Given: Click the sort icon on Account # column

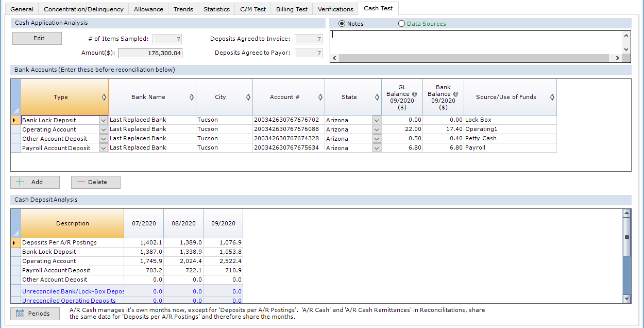Looking at the screenshot, I should [x=320, y=97].
